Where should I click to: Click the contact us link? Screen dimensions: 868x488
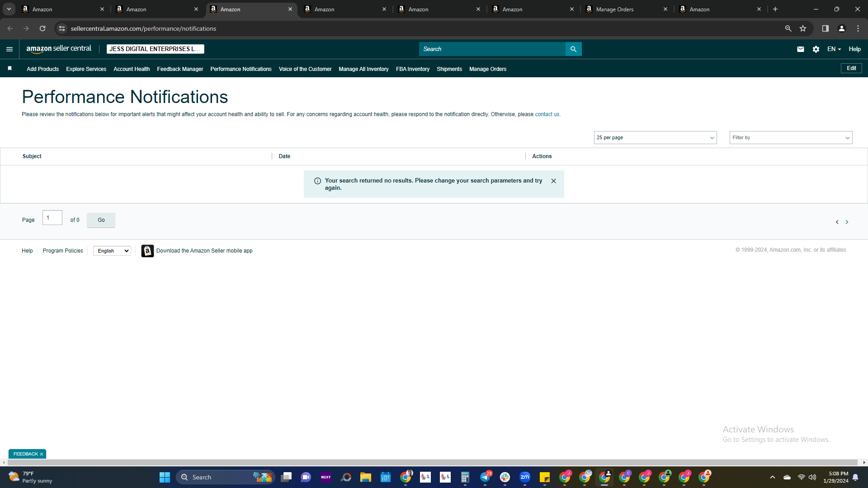point(547,114)
